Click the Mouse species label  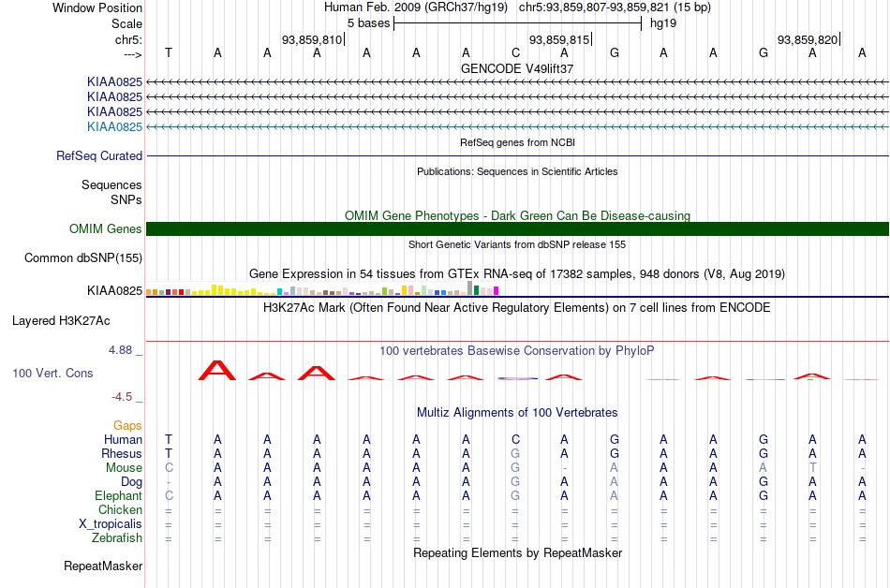click(124, 468)
